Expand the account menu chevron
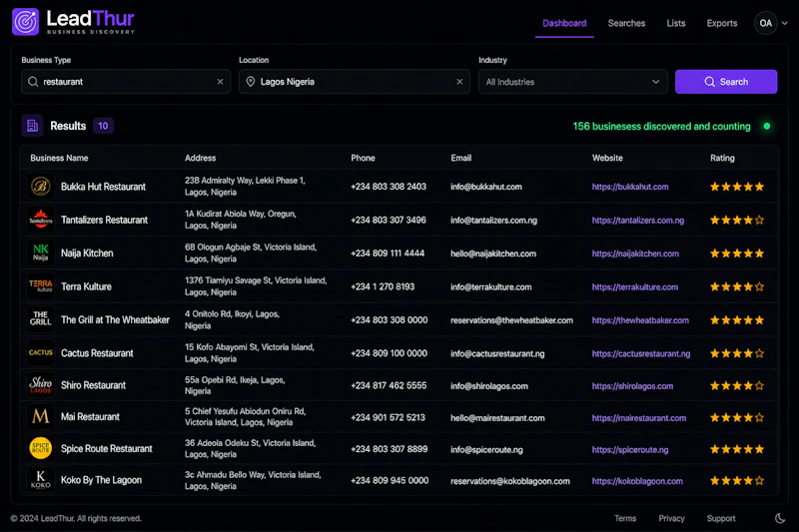This screenshot has width=799, height=532. [785, 23]
